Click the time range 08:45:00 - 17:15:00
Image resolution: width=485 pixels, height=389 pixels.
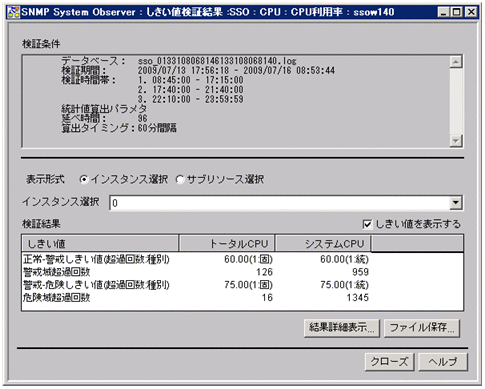tap(198, 80)
